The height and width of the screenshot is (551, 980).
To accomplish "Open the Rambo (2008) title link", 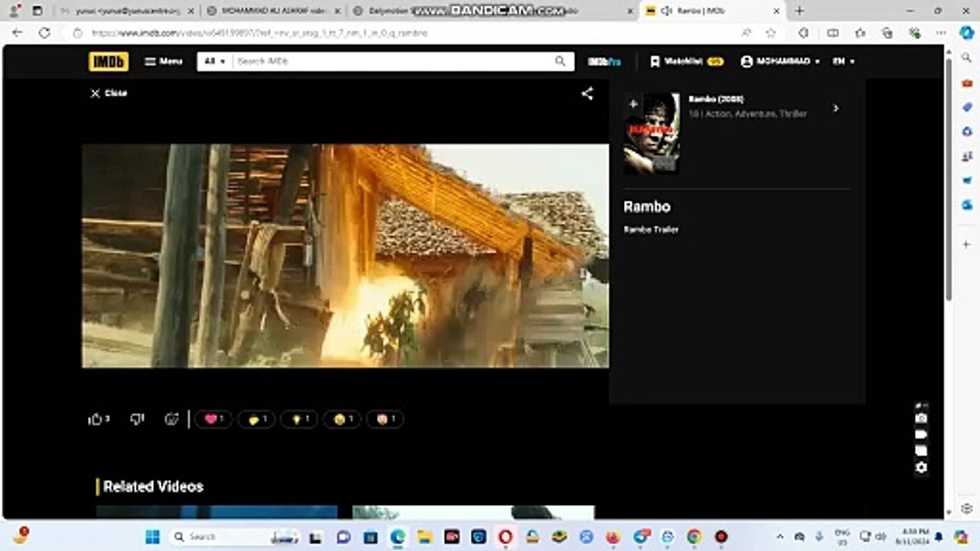I will (716, 99).
